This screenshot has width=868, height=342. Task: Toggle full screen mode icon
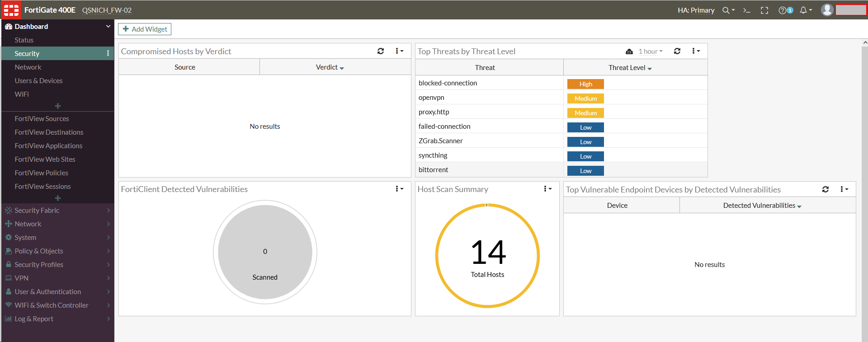(764, 10)
